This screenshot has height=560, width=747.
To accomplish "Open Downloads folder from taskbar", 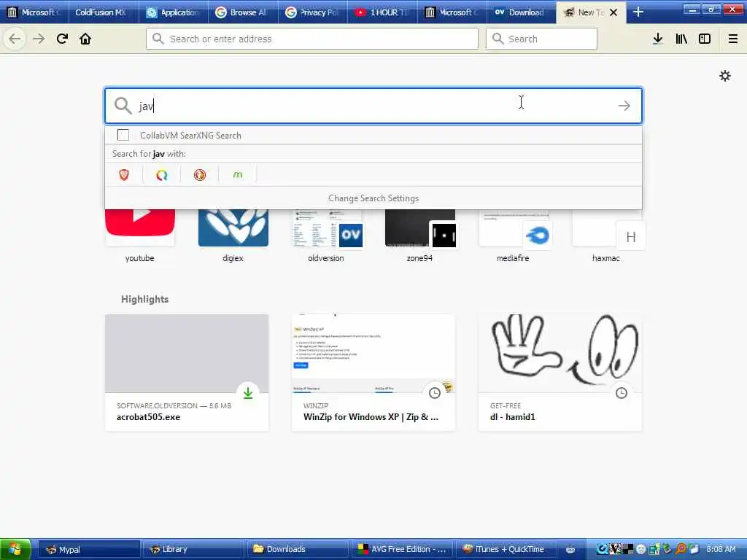I will pos(296,550).
